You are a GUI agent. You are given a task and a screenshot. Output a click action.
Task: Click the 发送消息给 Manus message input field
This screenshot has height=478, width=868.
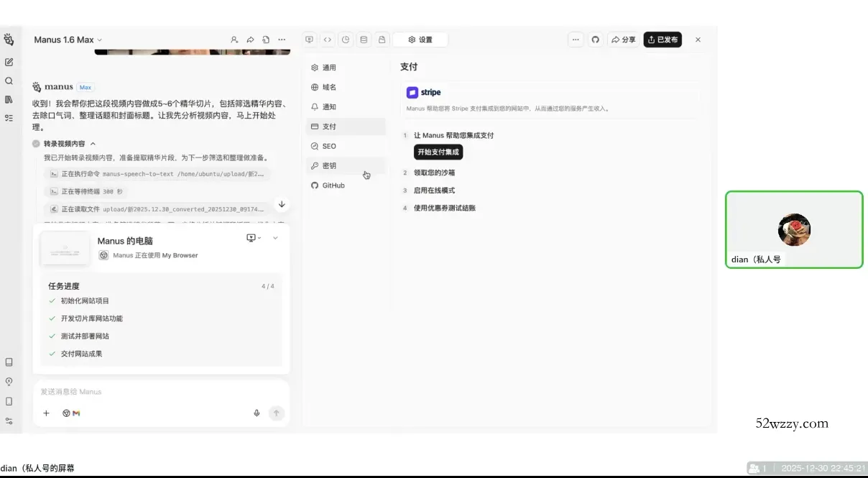(144, 392)
